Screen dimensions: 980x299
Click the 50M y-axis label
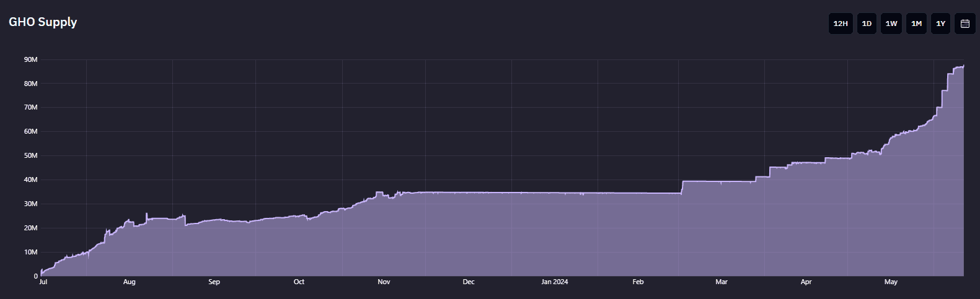pos(31,155)
